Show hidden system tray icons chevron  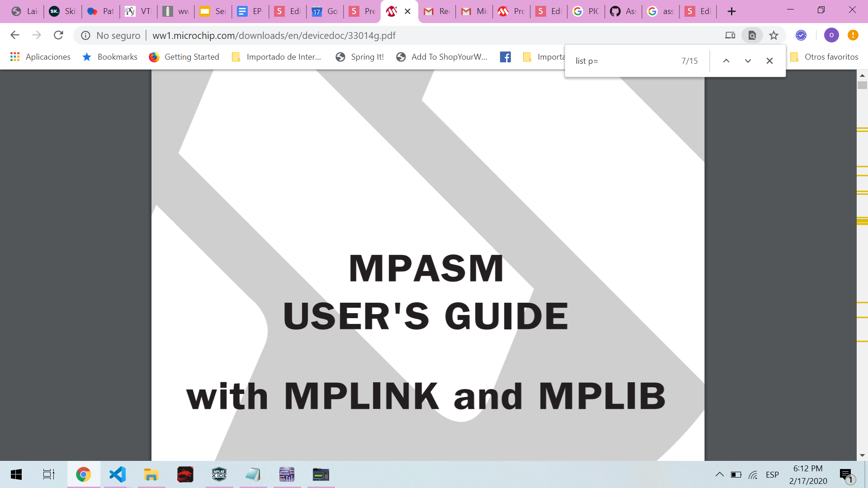coord(719,474)
